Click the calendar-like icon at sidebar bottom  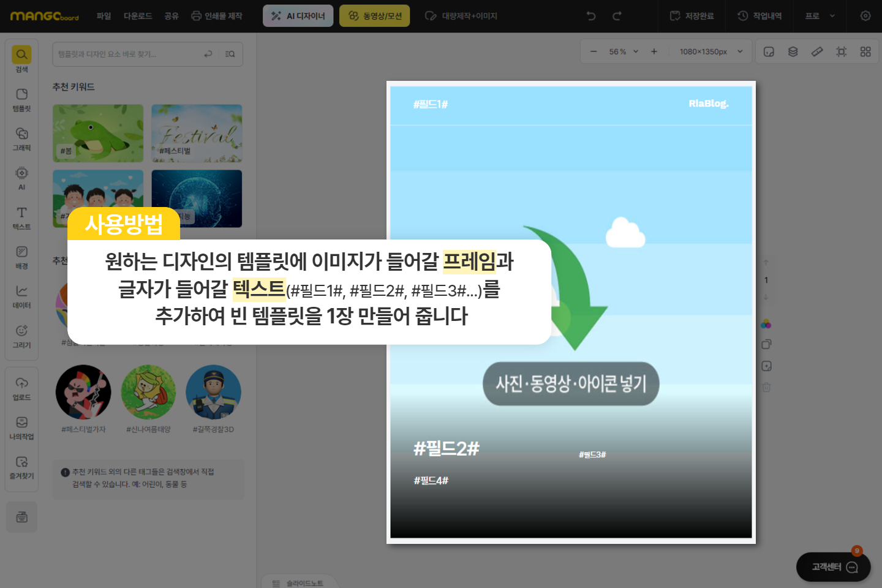[22, 517]
